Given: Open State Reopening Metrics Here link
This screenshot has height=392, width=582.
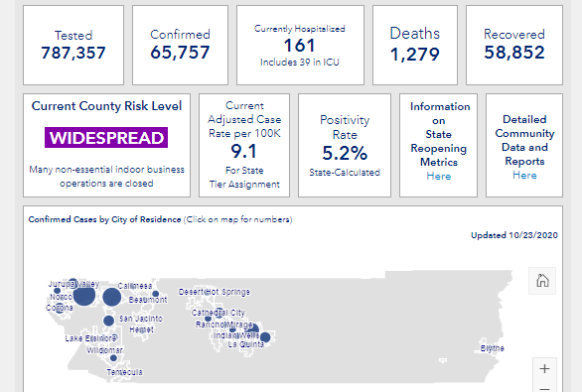Looking at the screenshot, I should tap(439, 177).
